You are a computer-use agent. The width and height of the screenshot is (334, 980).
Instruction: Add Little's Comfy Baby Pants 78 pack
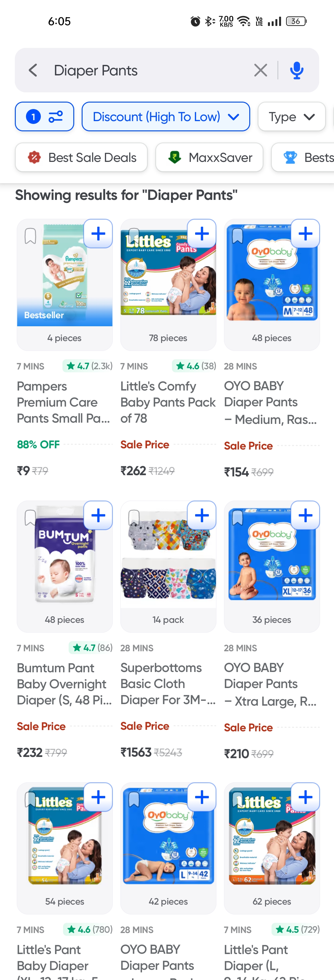pyautogui.click(x=202, y=234)
